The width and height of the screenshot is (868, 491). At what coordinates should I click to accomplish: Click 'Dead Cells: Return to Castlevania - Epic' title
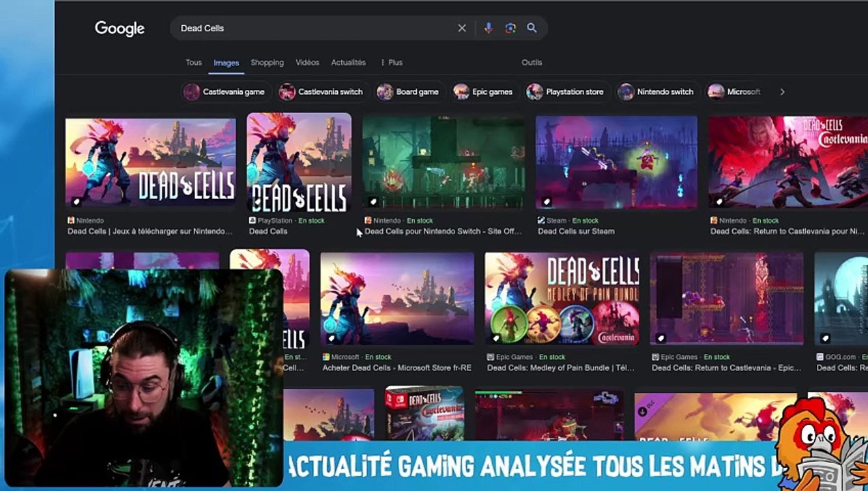click(726, 368)
